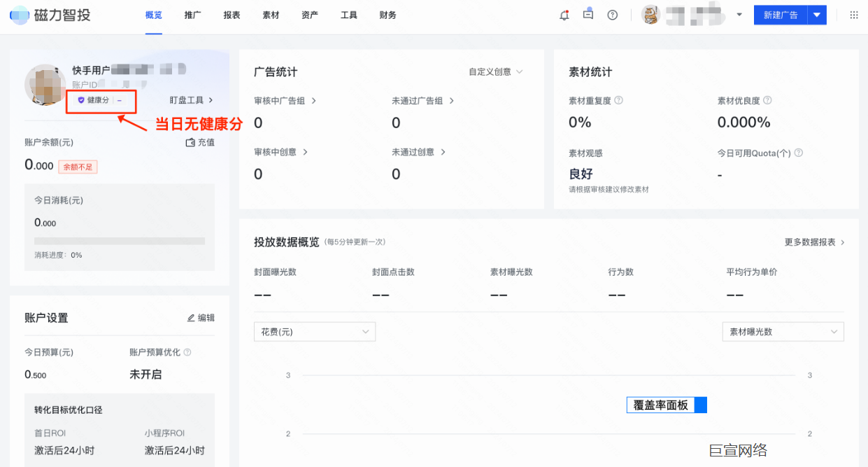Open the 素材曝光数 metric dropdown

click(x=782, y=331)
